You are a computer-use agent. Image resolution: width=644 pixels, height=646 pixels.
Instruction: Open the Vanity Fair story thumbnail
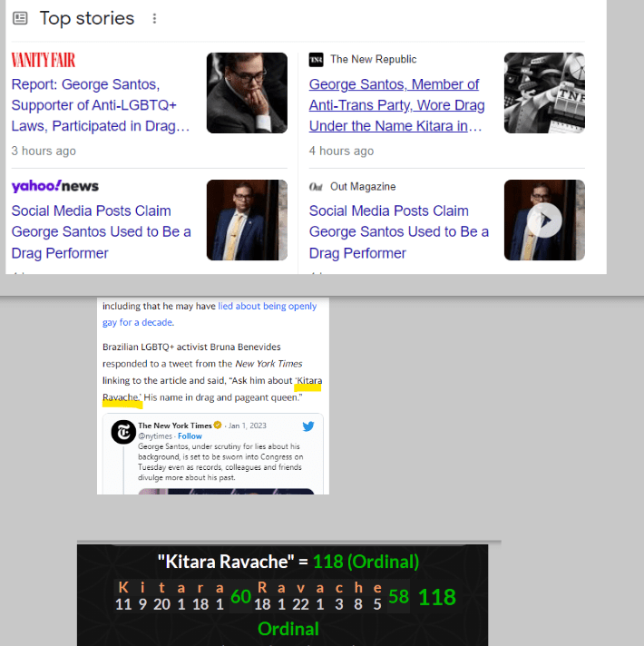click(247, 93)
